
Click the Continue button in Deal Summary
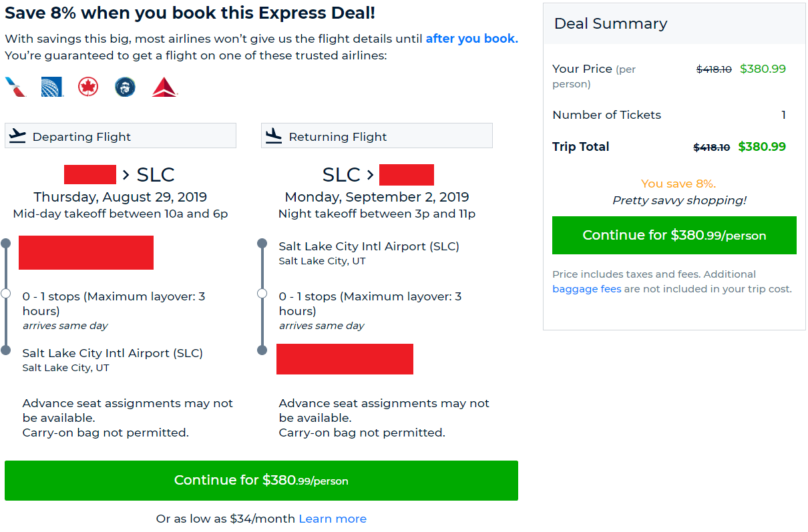coord(674,235)
